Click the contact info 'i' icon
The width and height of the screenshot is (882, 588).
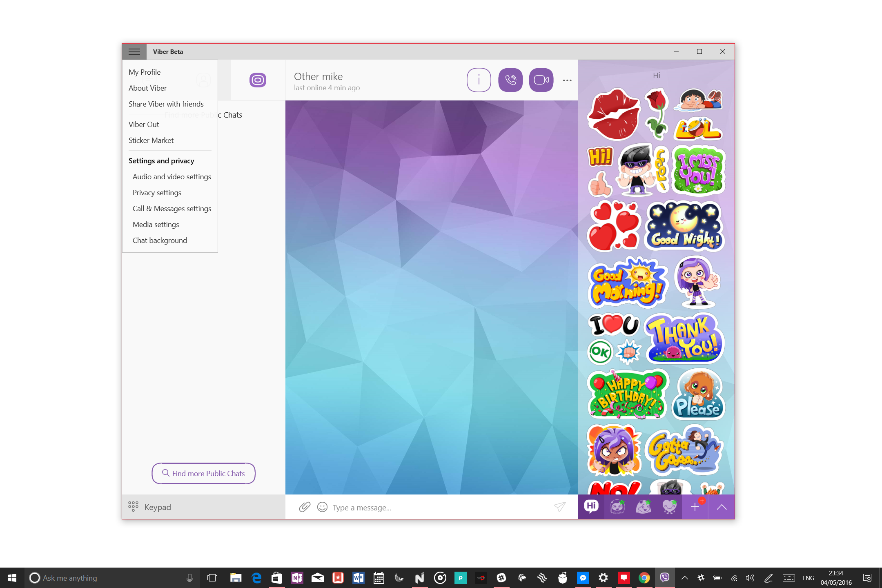479,79
